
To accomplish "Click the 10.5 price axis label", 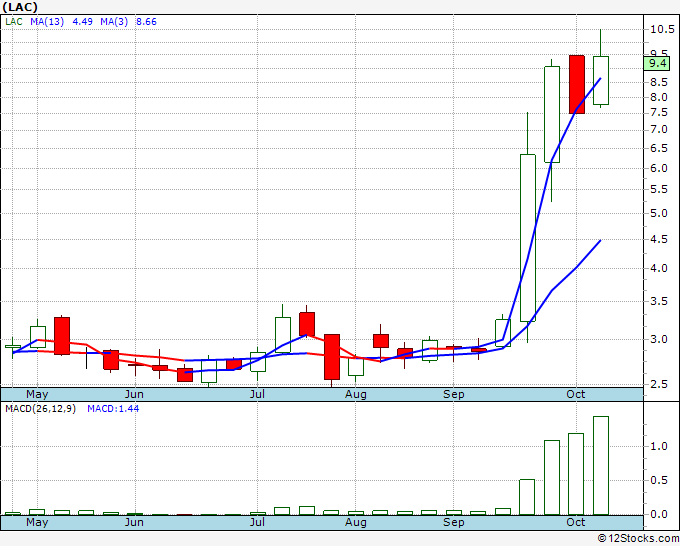I will (x=662, y=29).
